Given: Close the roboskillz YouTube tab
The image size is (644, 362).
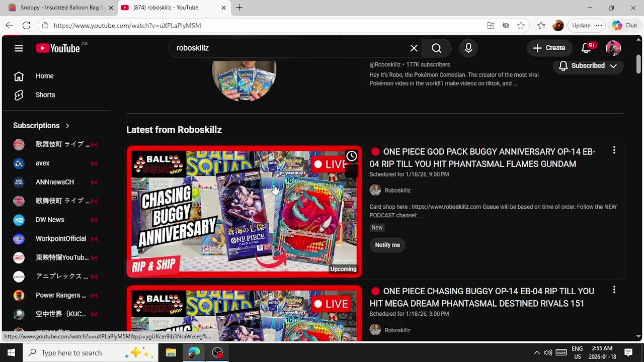Looking at the screenshot, I should [x=223, y=8].
